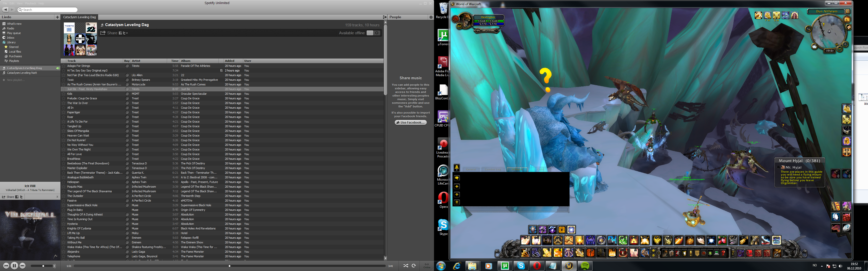The height and width of the screenshot is (271, 868).
Task: Star the track Hysteria
Action: coord(64,224)
